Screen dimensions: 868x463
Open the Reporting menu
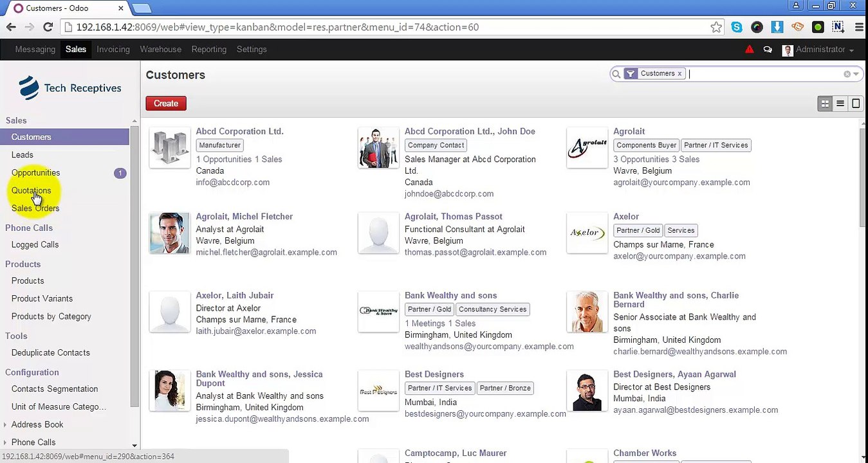209,50
